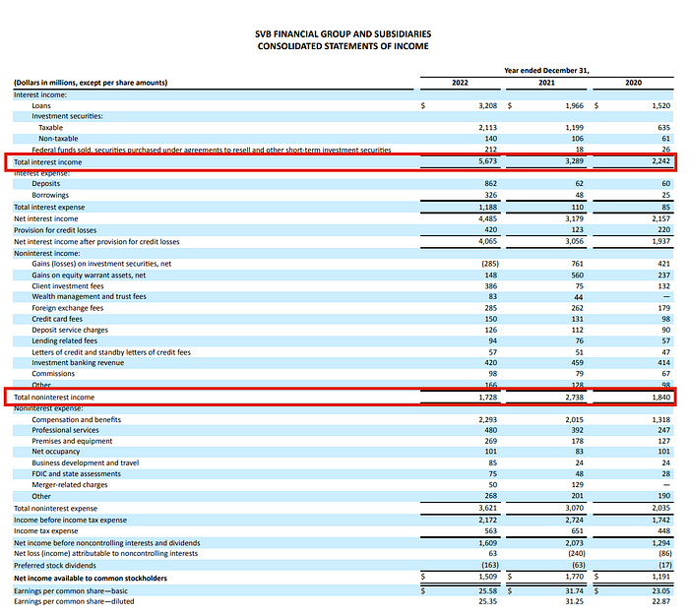
Task: Select the Commissions row label
Action: pos(53,374)
